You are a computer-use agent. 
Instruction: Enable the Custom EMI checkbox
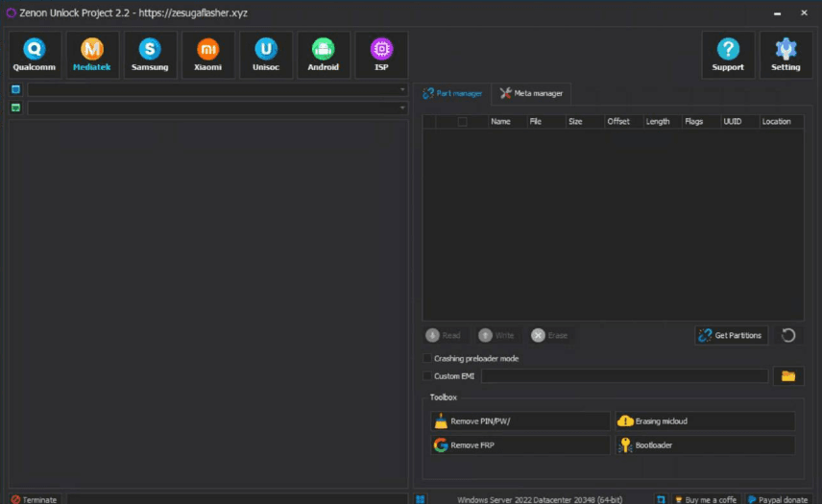point(427,376)
